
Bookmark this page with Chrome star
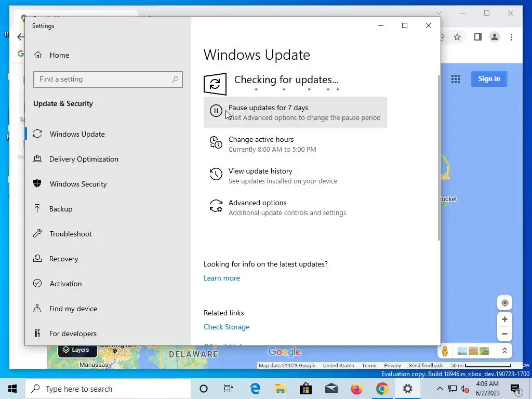pyautogui.click(x=457, y=37)
